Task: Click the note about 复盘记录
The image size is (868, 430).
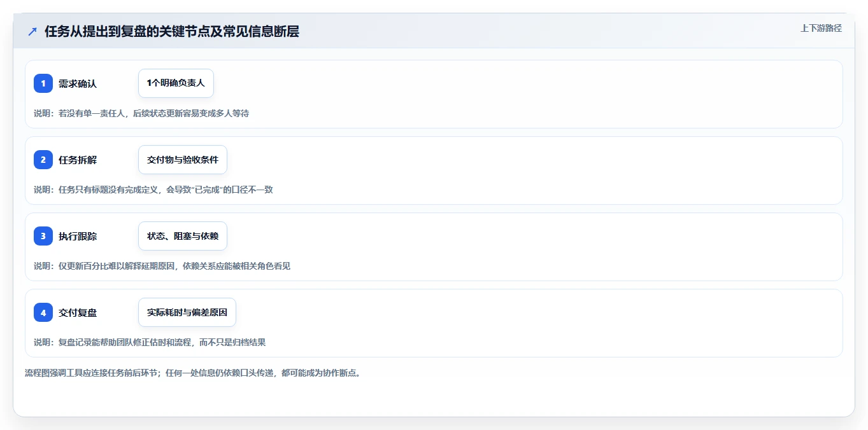Action: [x=150, y=342]
